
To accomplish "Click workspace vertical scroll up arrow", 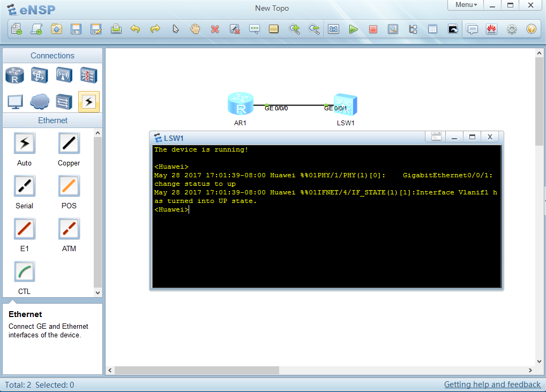I will [x=539, y=53].
